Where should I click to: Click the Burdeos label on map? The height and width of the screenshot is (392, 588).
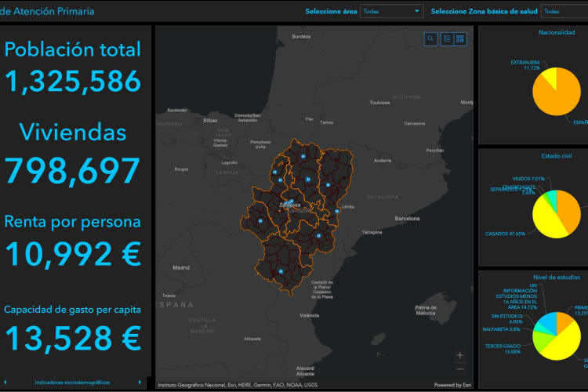coord(302,36)
